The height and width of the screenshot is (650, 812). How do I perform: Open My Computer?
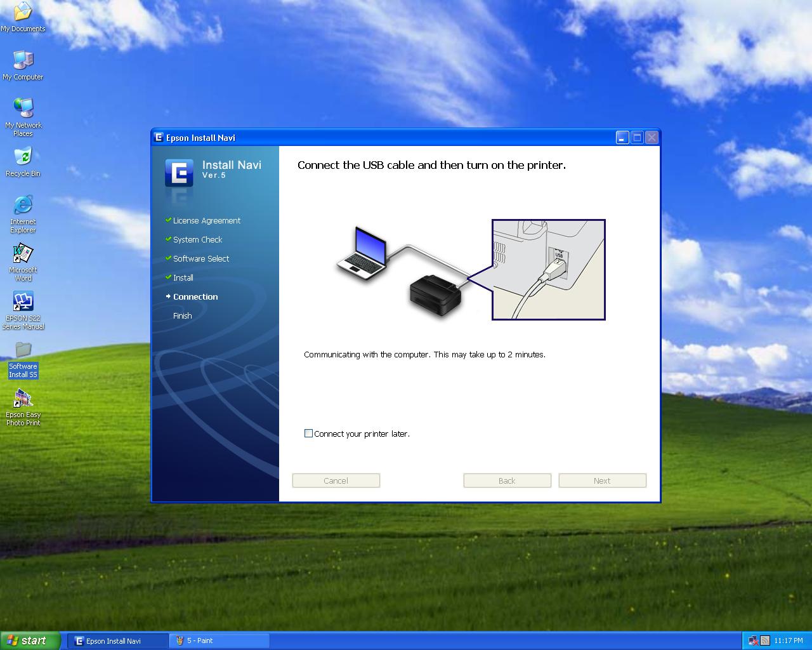pyautogui.click(x=23, y=62)
